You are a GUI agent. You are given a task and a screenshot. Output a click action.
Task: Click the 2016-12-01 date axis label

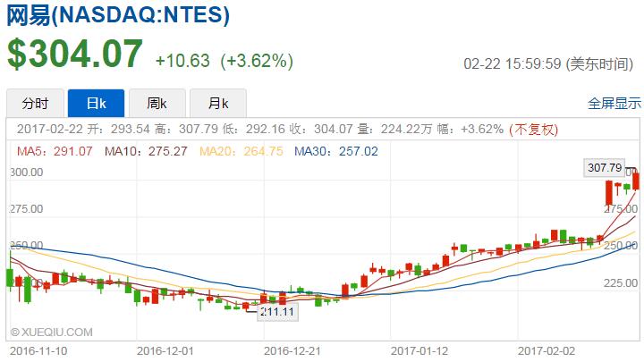[x=165, y=351]
